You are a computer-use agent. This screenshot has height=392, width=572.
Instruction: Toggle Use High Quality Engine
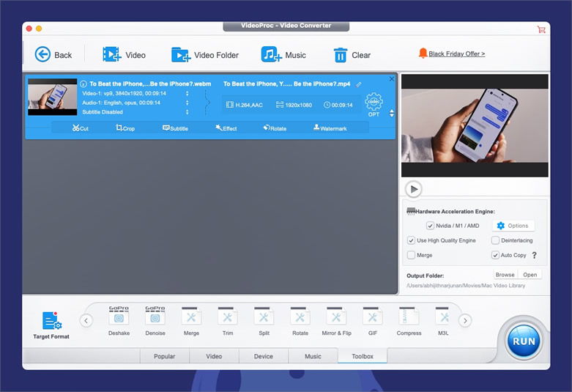click(411, 240)
